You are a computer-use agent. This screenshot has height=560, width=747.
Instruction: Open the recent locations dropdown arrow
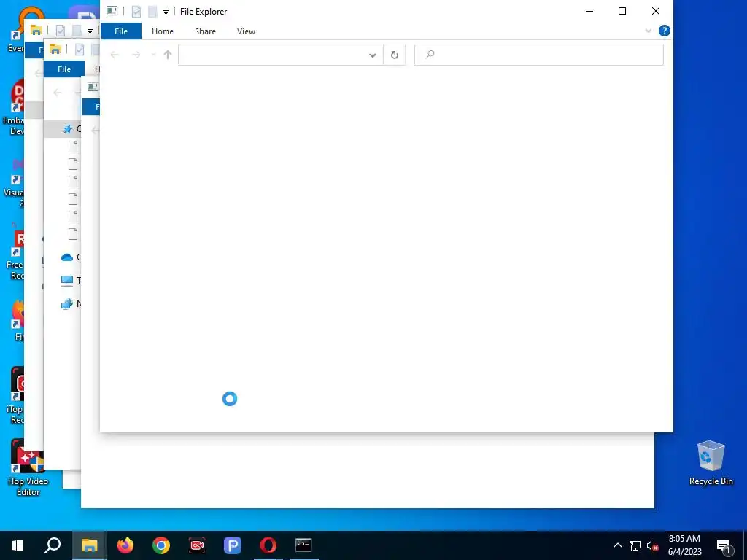153,55
